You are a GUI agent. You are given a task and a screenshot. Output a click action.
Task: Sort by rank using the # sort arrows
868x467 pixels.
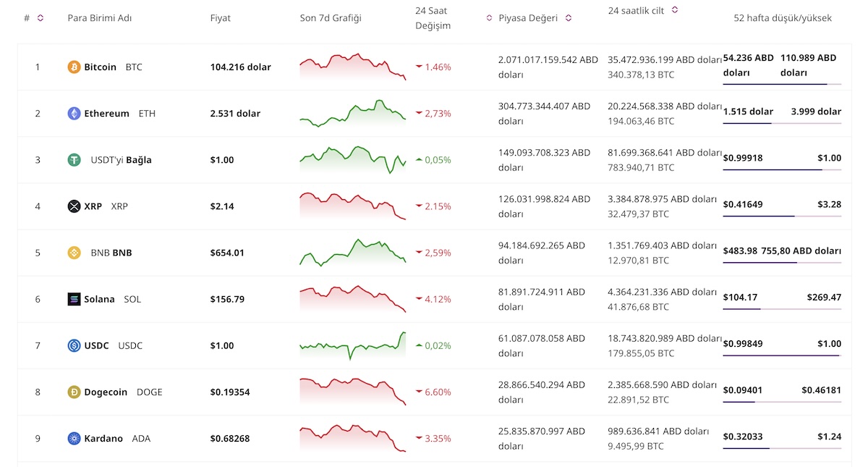point(40,18)
